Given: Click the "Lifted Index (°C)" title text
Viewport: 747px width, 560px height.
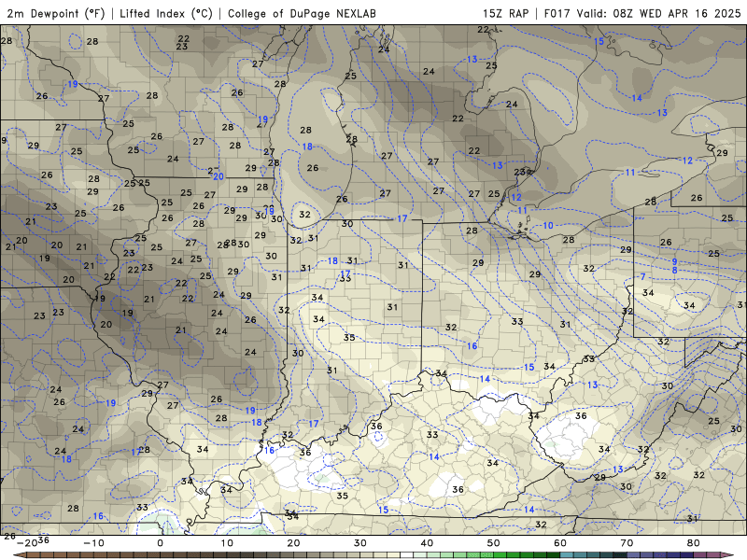Looking at the screenshot, I should (166, 13).
